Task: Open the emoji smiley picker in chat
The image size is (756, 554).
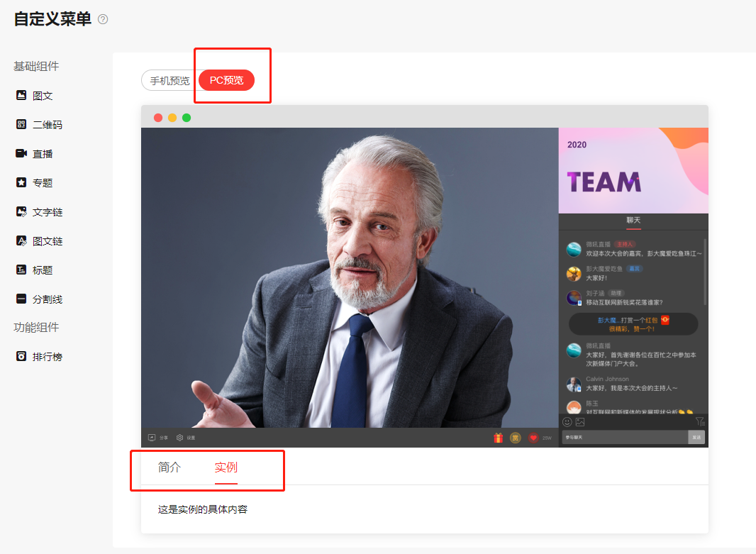Action: [x=567, y=422]
